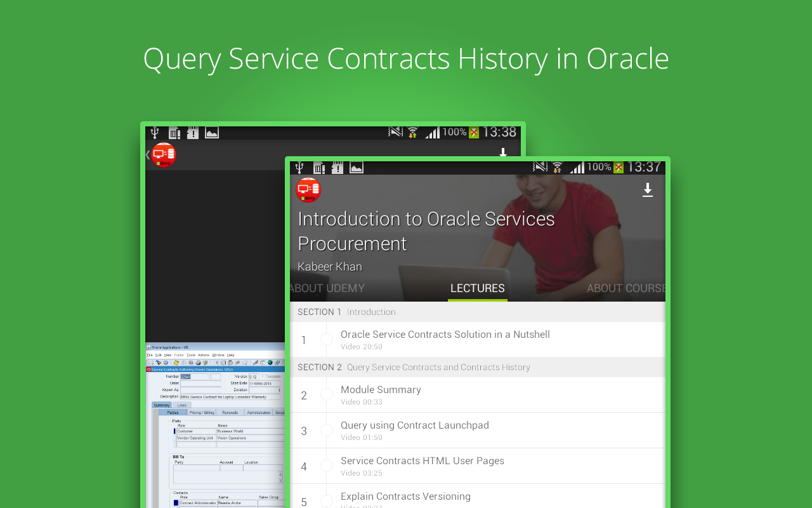Tap instructor name Kabeer Khan

[x=330, y=267]
